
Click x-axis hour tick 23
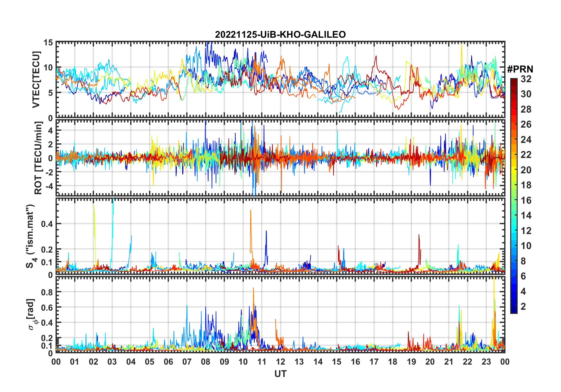coord(486,362)
